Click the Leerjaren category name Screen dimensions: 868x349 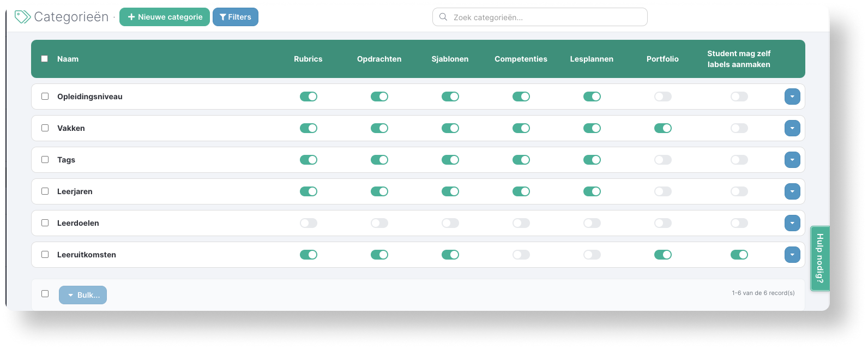point(75,191)
